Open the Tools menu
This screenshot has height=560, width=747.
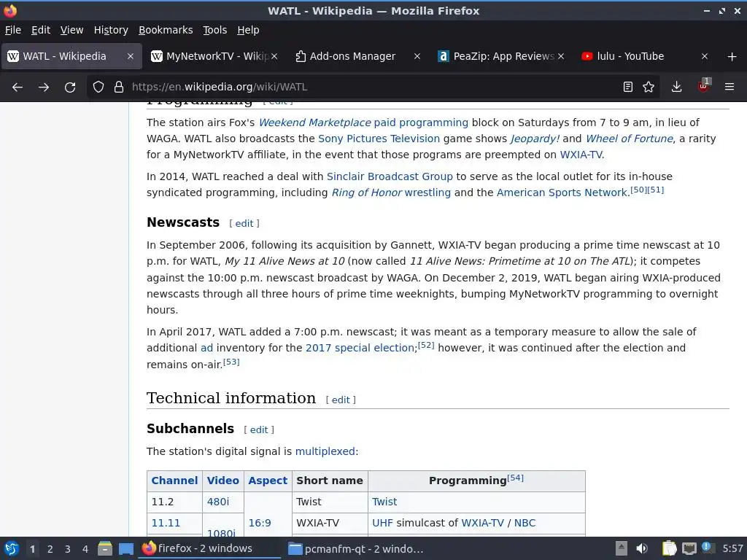pyautogui.click(x=215, y=30)
